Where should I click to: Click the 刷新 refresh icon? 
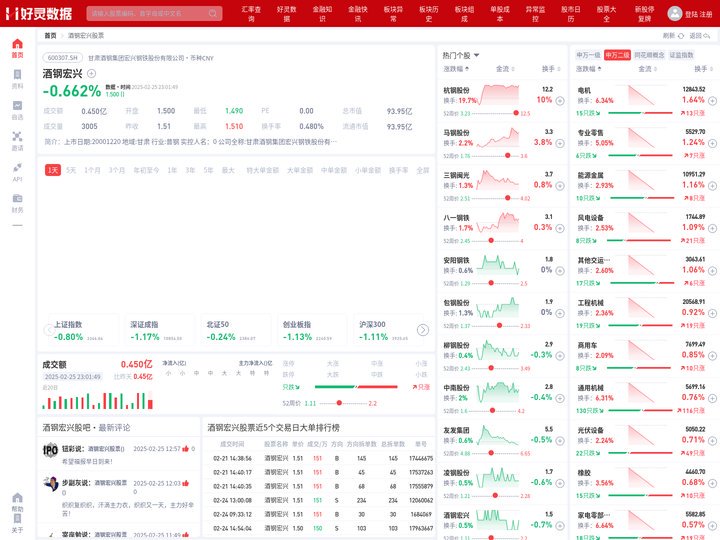[x=681, y=36]
